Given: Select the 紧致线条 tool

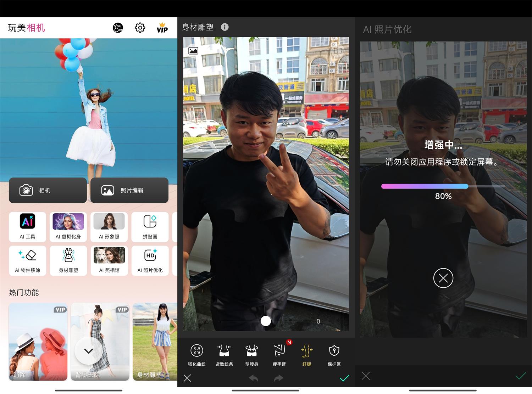Looking at the screenshot, I should pyautogui.click(x=224, y=355).
